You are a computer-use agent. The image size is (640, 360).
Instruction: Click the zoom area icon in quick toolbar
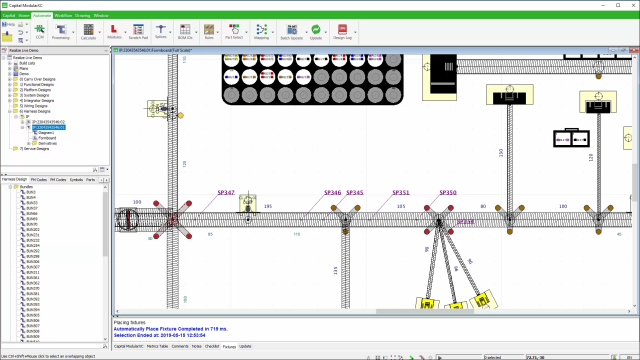[20, 40]
